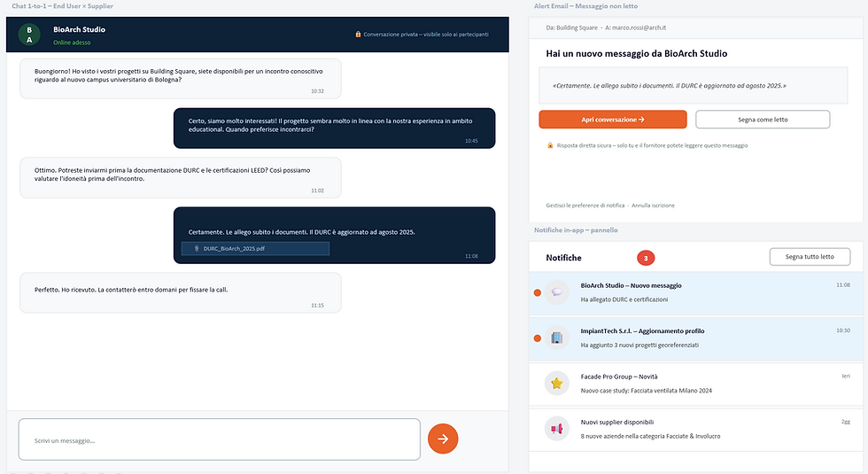
Task: Click the megaphone icon for Nuovi supplier
Action: pyautogui.click(x=557, y=429)
